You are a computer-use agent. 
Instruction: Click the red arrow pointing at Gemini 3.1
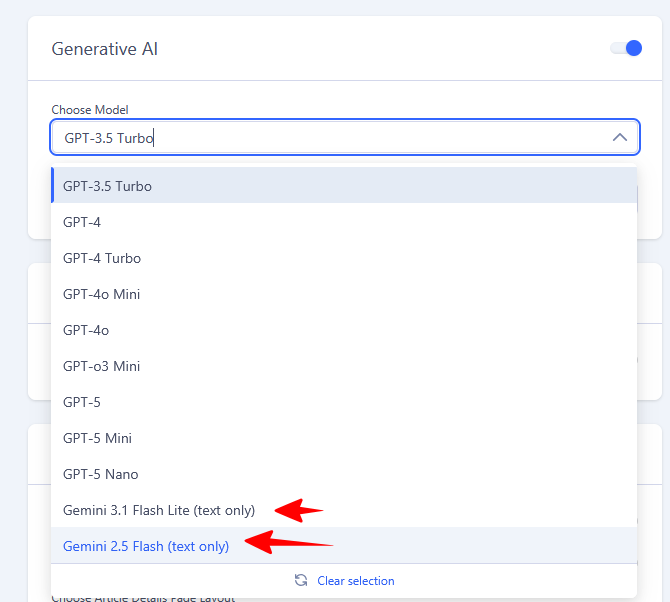click(299, 510)
